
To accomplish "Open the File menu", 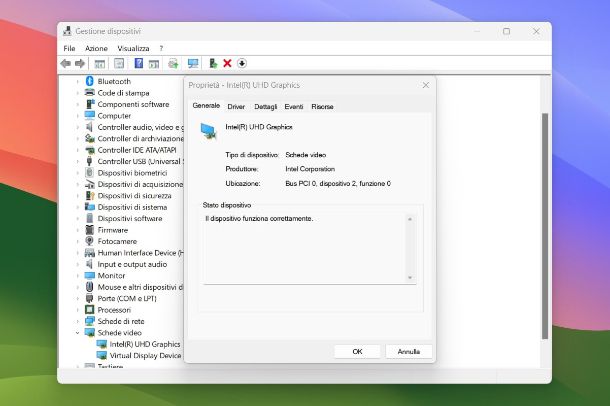I will pyautogui.click(x=69, y=48).
